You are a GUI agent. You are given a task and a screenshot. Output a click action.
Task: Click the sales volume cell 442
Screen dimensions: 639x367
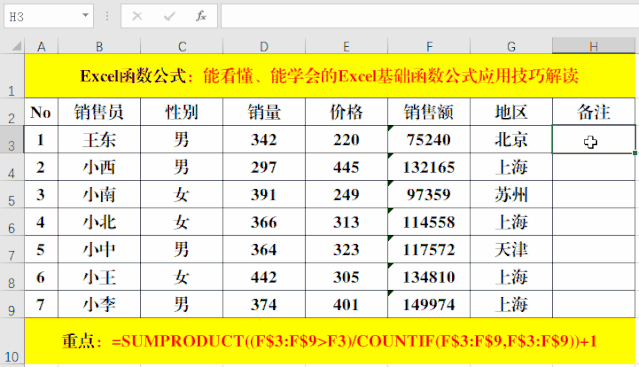coord(264,277)
